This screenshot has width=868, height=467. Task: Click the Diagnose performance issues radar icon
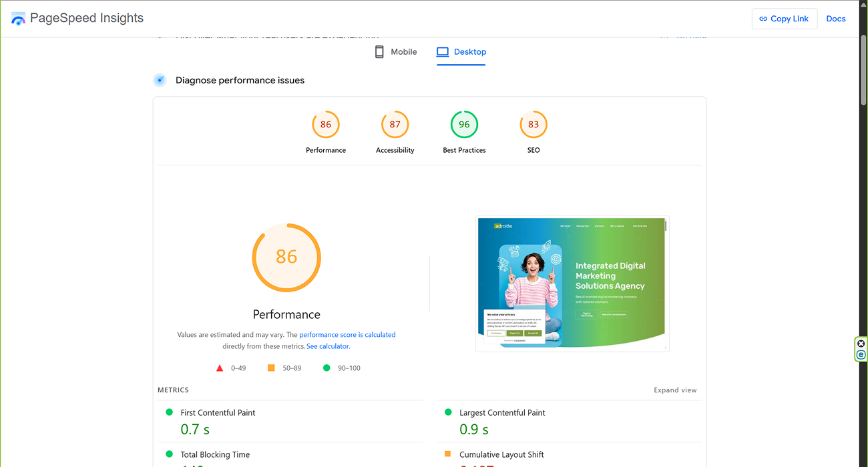(x=160, y=81)
